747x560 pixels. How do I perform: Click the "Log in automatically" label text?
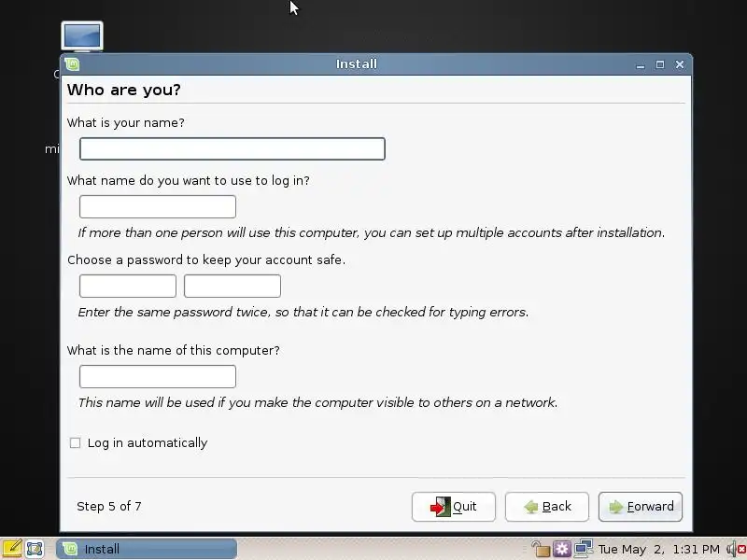148,442
